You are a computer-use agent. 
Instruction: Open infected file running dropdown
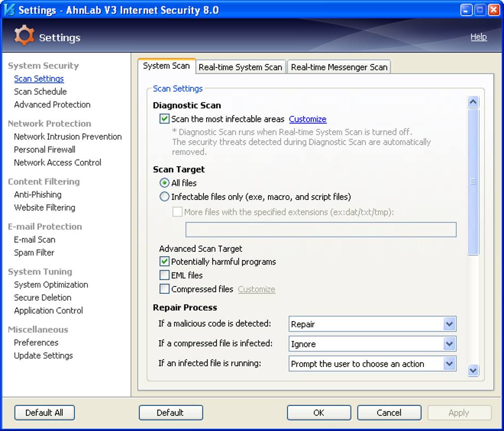click(372, 363)
